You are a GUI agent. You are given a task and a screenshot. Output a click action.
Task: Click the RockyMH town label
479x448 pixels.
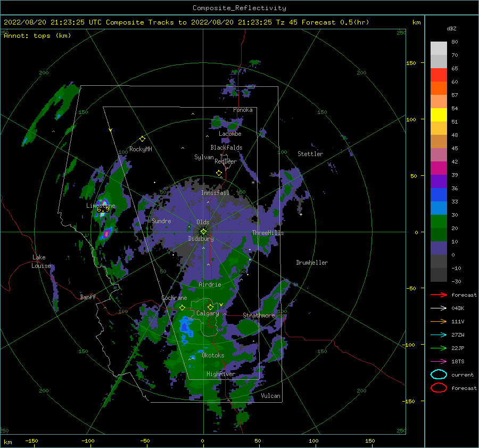(x=141, y=149)
